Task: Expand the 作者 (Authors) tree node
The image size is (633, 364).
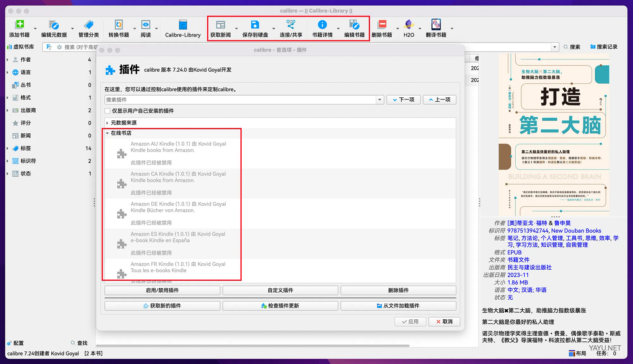Action: (7, 60)
